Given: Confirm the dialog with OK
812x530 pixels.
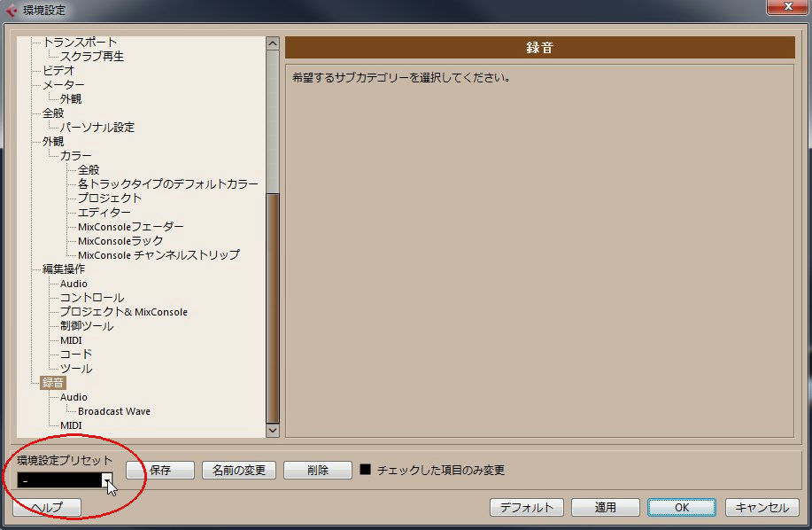Looking at the screenshot, I should tap(681, 507).
